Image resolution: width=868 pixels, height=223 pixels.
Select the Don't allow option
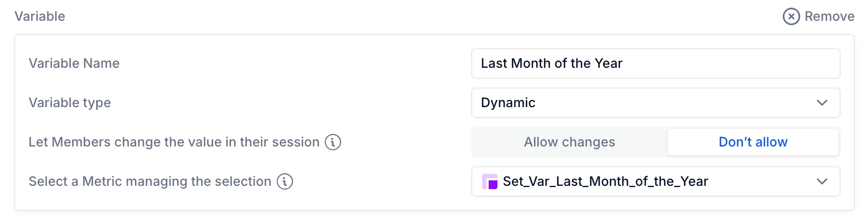(753, 142)
